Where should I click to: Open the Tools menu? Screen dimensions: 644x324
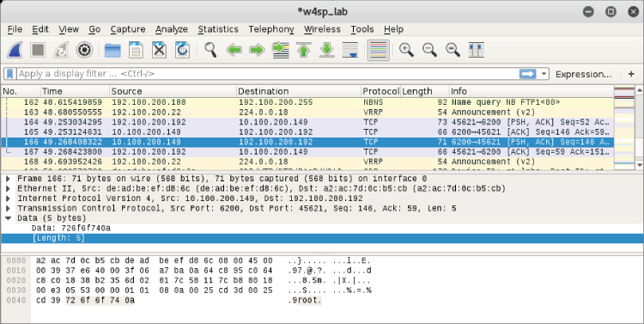pos(361,29)
